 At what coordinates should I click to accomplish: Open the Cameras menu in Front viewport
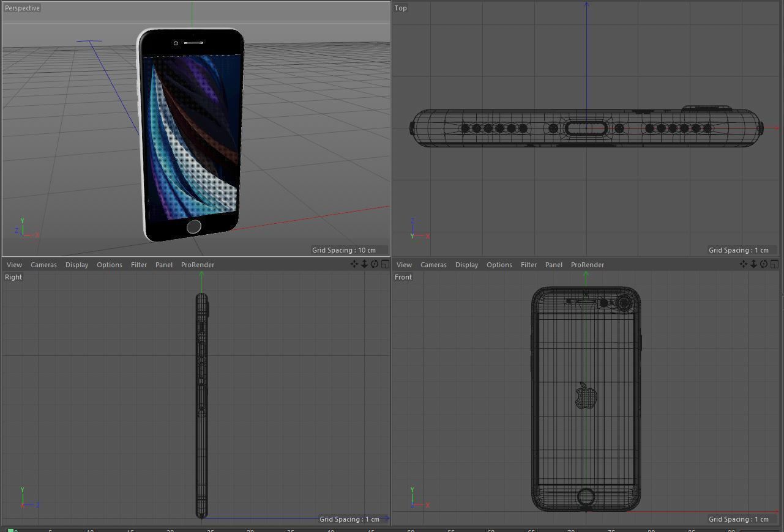(x=433, y=265)
